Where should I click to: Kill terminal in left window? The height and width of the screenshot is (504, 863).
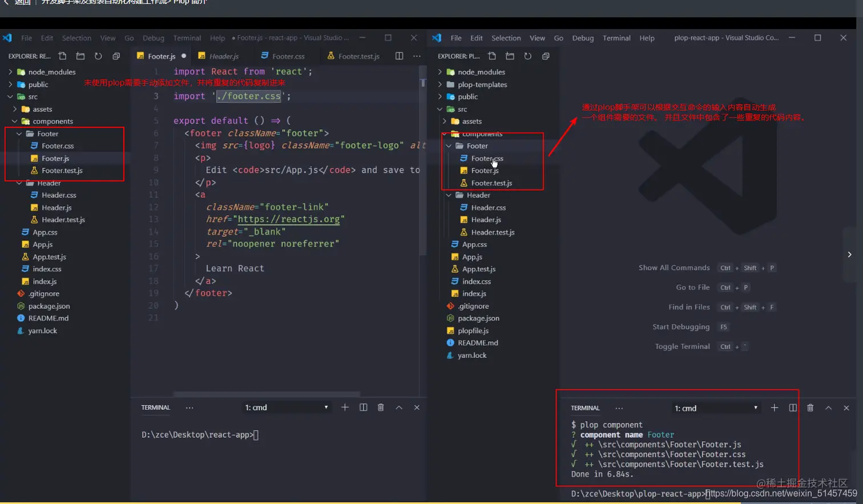coord(381,407)
